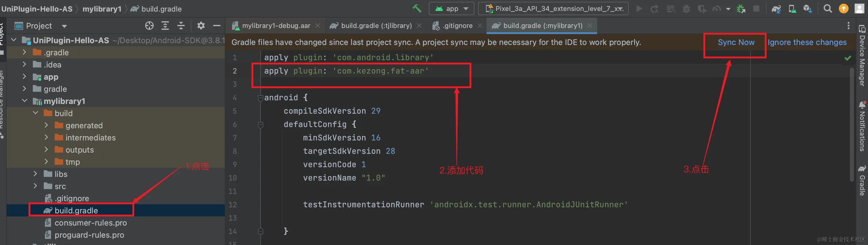Close the mylibrary1-debug.aar tab
868x245 pixels.
point(317,26)
